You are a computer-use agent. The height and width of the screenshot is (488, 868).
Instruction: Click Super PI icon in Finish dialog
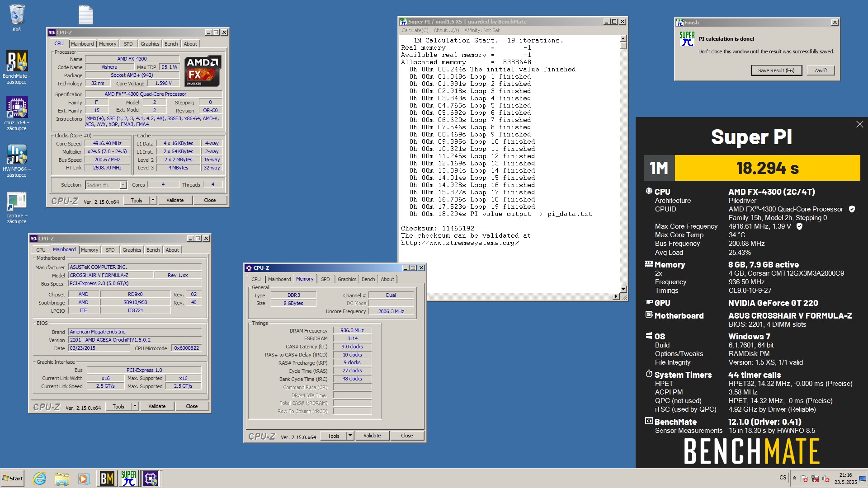(687, 39)
